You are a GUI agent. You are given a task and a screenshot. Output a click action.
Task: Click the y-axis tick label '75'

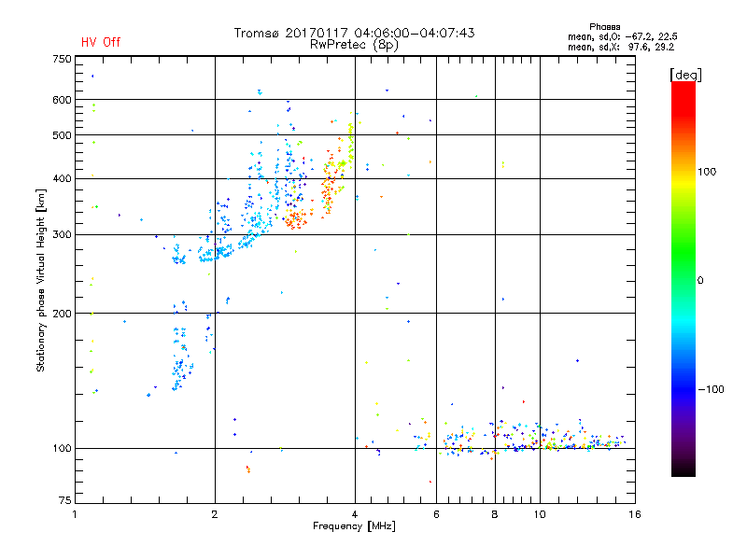pyautogui.click(x=65, y=500)
